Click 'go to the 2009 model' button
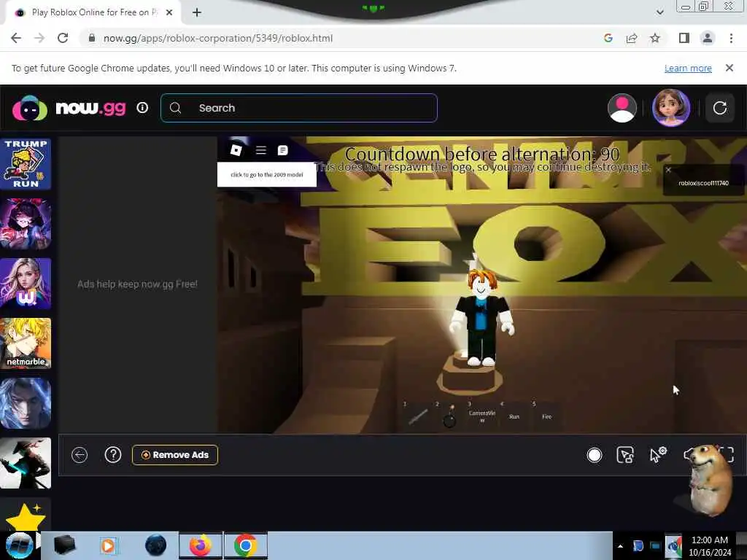The height and width of the screenshot is (560, 747). click(x=267, y=175)
